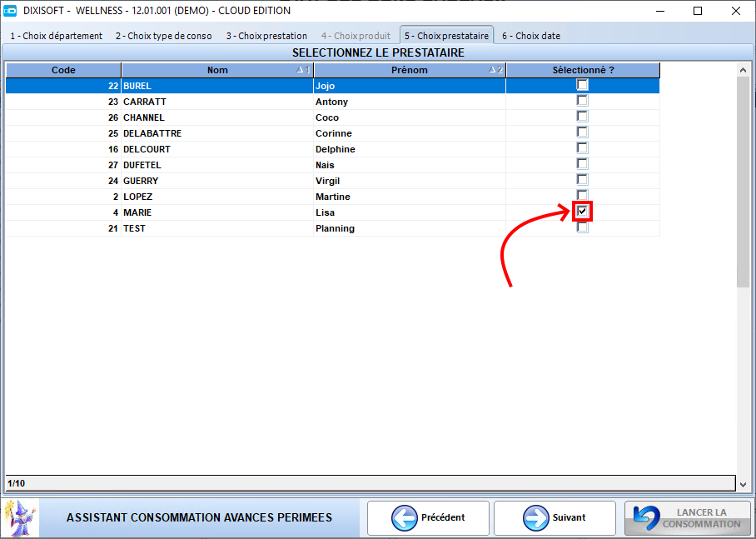
Task: Click the Prénom column sort triangle
Action: pos(492,70)
